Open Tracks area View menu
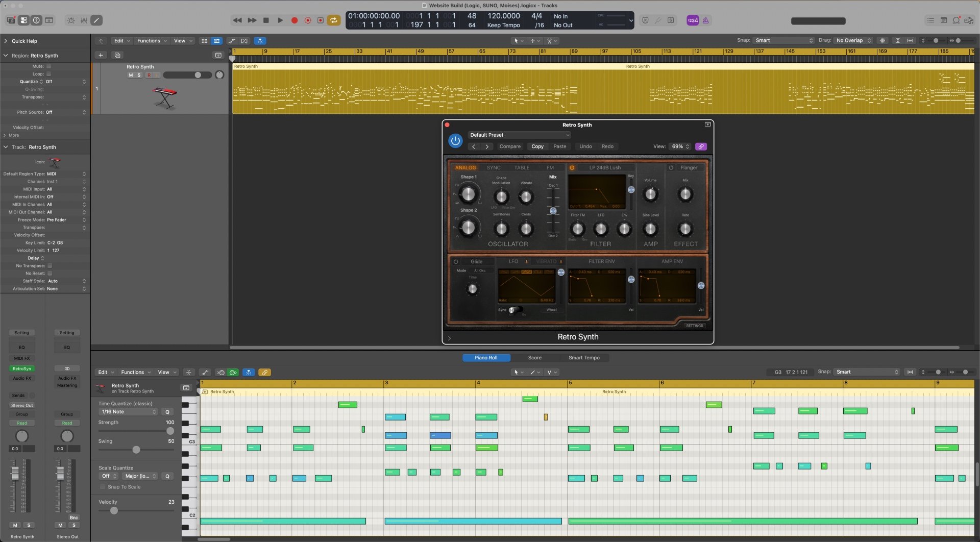980x542 pixels. pos(183,41)
